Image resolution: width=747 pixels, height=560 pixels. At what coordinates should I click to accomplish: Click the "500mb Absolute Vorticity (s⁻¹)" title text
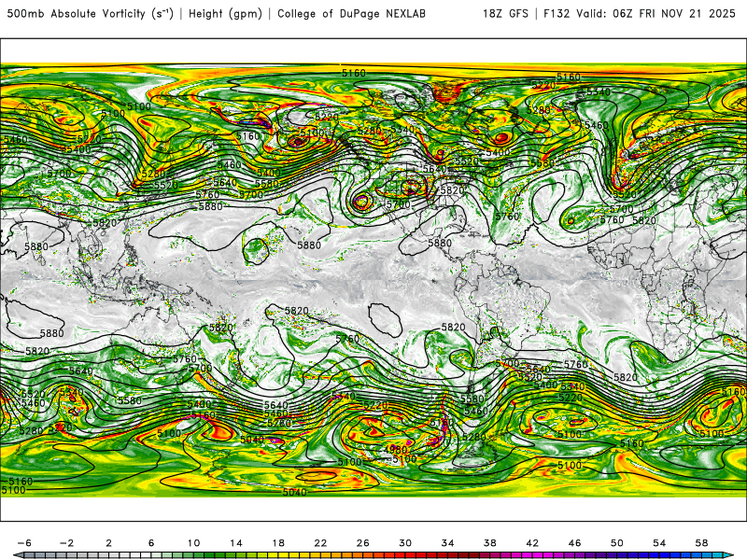90,14
